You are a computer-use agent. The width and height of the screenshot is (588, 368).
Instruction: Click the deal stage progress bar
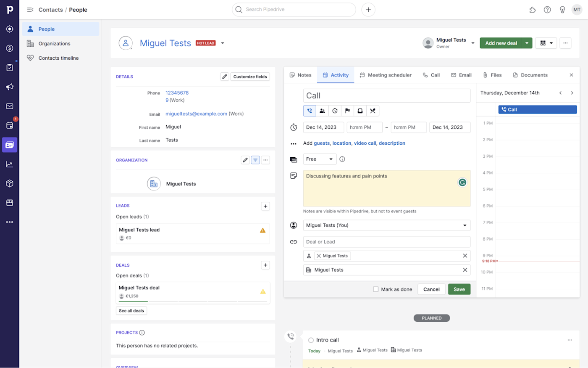[193, 301]
